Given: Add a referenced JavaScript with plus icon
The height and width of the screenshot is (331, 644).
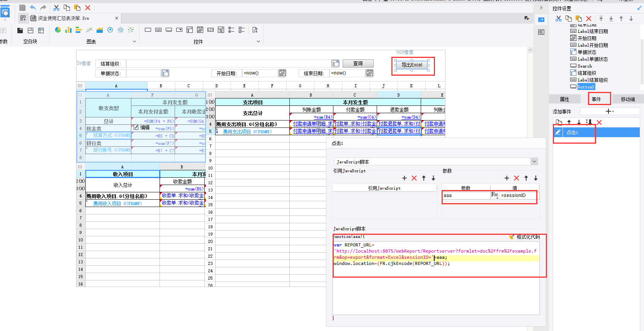Looking at the screenshot, I should pos(404,178).
